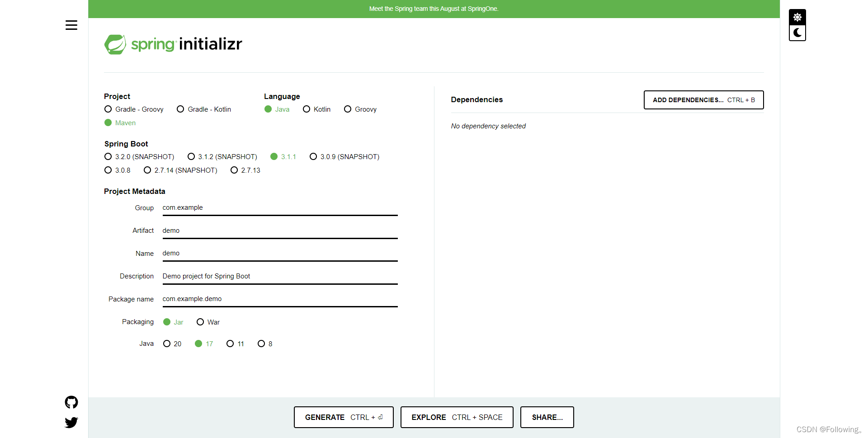This screenshot has height=438, width=868.
Task: Select Spring Boot 3.0.8
Action: pos(117,170)
